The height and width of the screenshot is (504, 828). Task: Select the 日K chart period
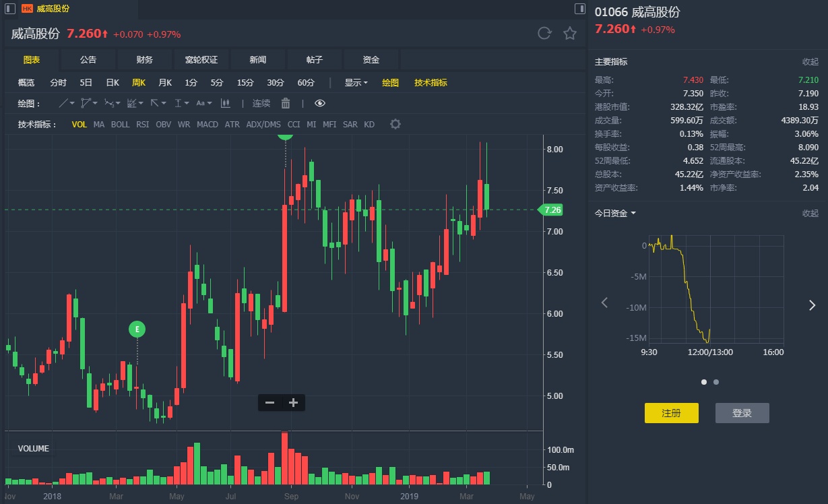pyautogui.click(x=113, y=83)
